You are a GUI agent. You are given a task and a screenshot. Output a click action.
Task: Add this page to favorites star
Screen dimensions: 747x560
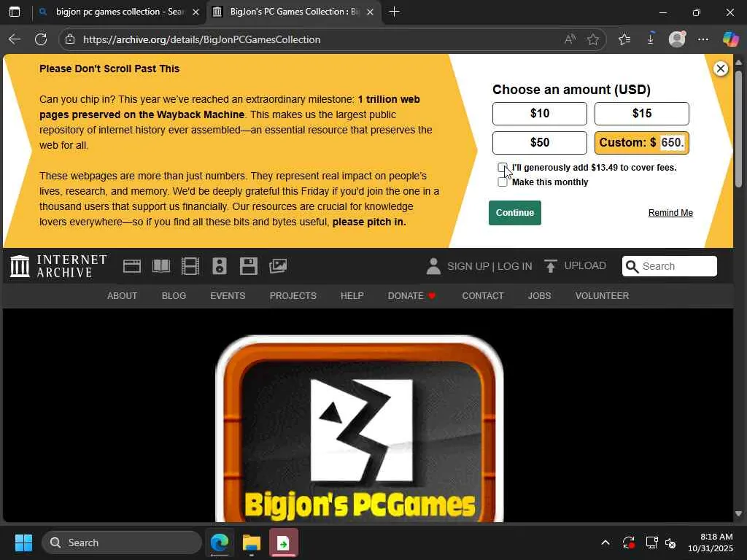(x=592, y=39)
